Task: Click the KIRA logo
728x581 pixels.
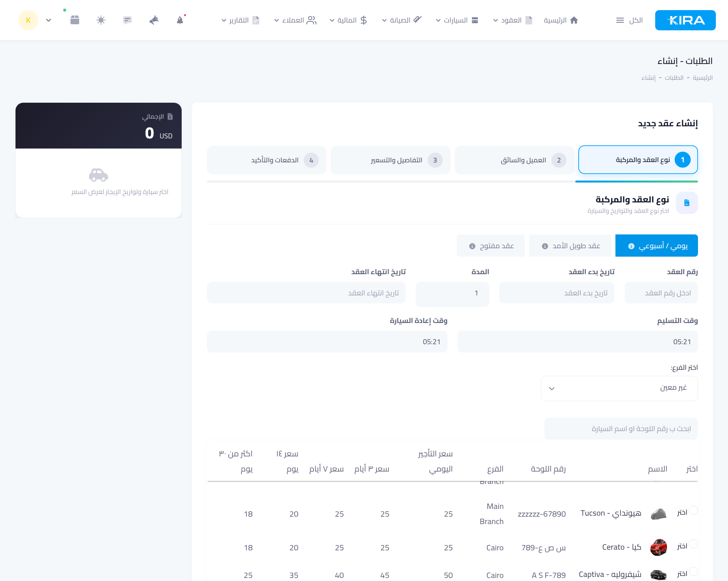Action: point(685,20)
